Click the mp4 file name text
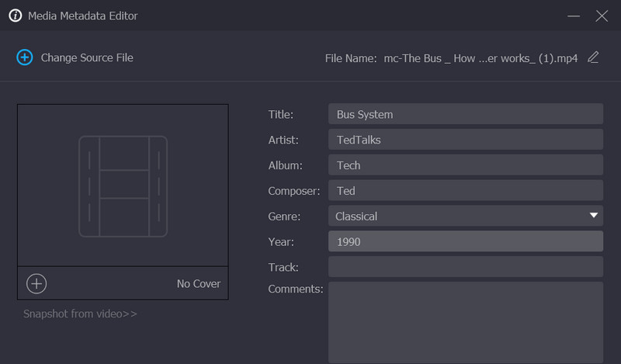 [x=480, y=58]
